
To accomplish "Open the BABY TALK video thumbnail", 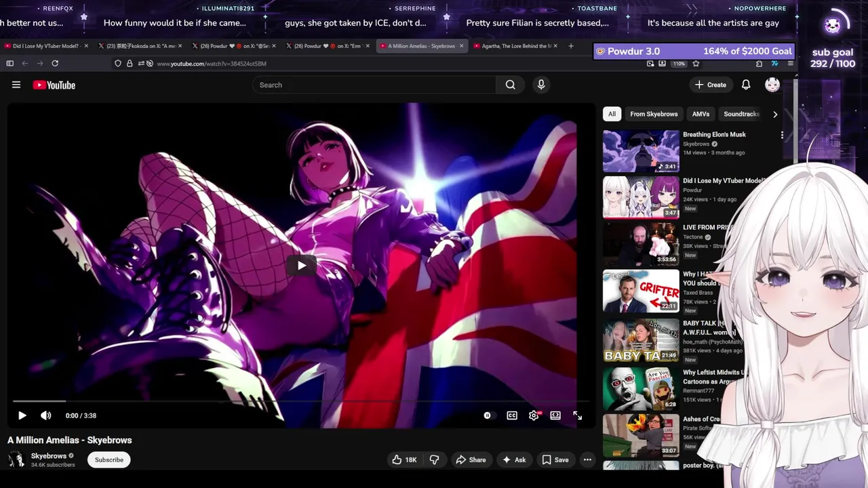I will [x=641, y=340].
